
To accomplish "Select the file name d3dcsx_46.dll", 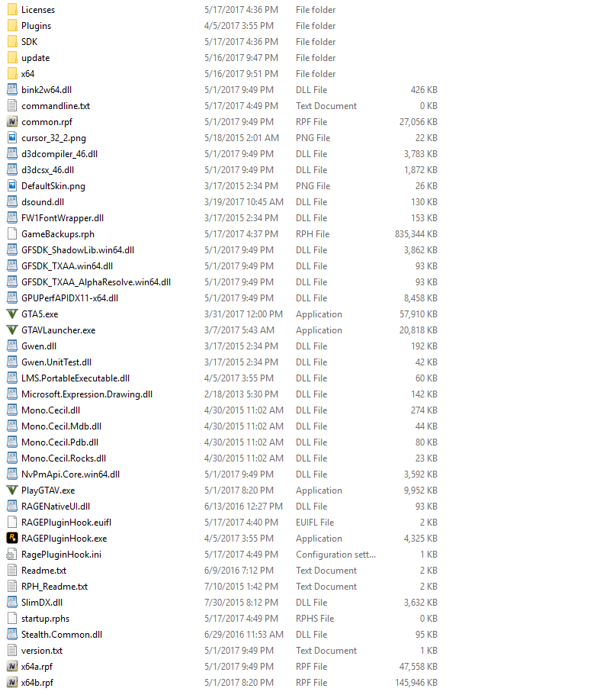I will (x=47, y=170).
